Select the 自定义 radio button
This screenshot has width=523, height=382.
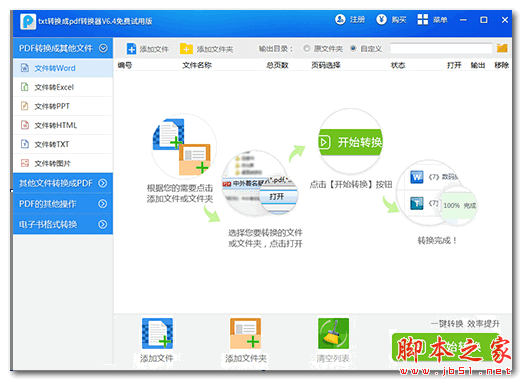[353, 48]
